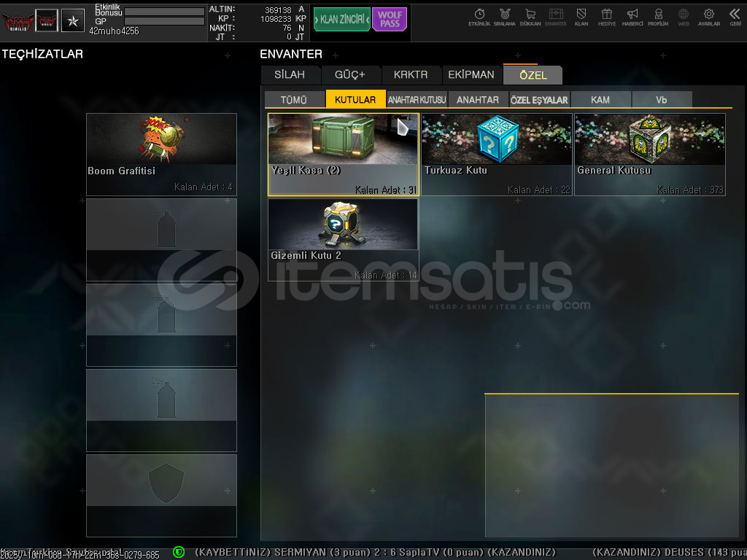The width and height of the screenshot is (747, 560).
Task: Switch to the Güç+ tab
Action: point(350,75)
